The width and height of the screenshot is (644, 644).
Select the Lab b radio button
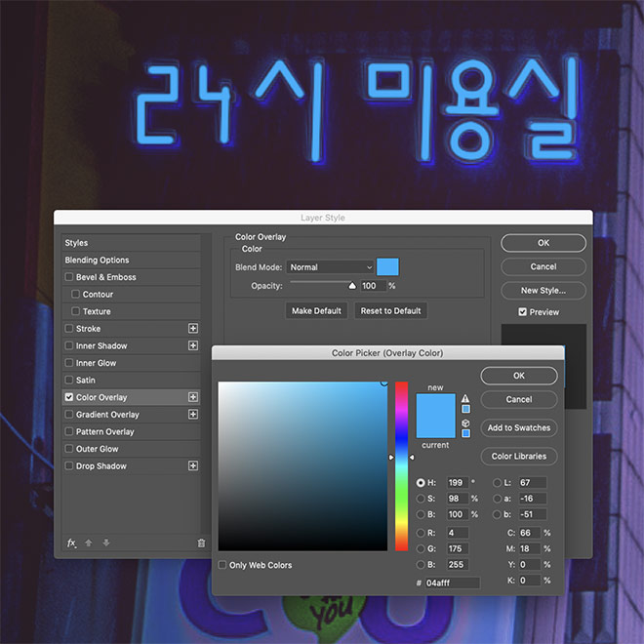[497, 514]
